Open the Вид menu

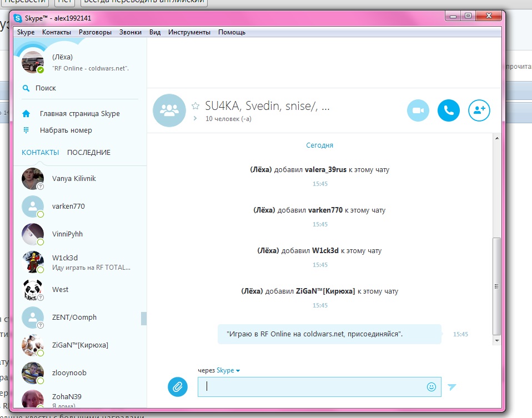[x=155, y=32]
